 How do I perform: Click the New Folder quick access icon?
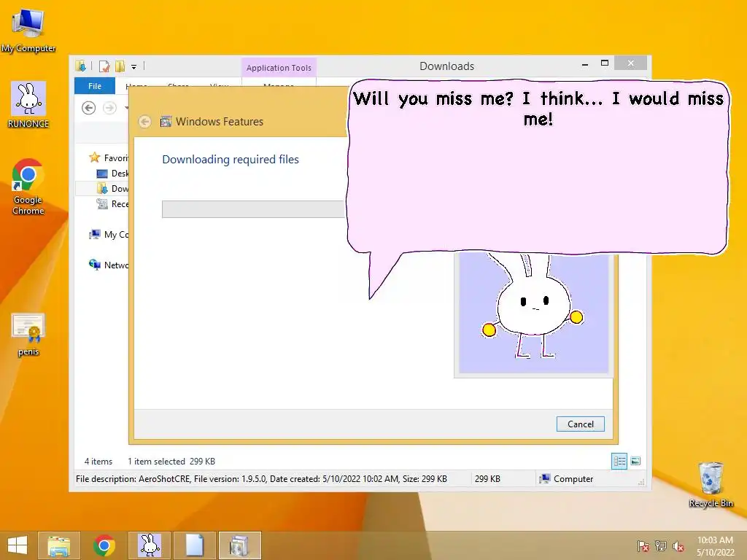click(120, 66)
